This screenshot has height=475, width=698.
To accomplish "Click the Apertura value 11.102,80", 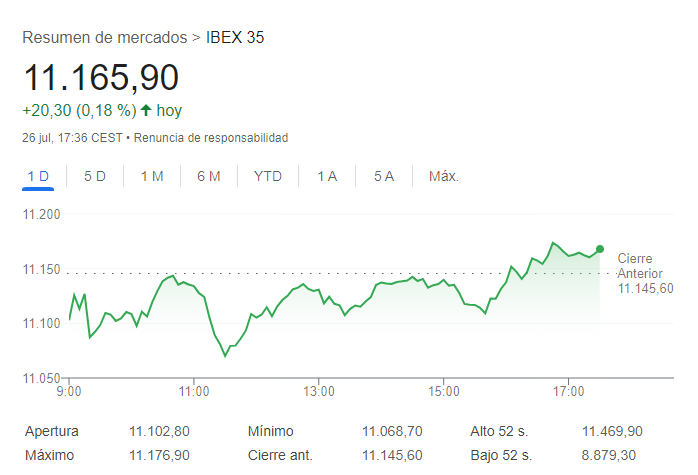I will tap(159, 431).
